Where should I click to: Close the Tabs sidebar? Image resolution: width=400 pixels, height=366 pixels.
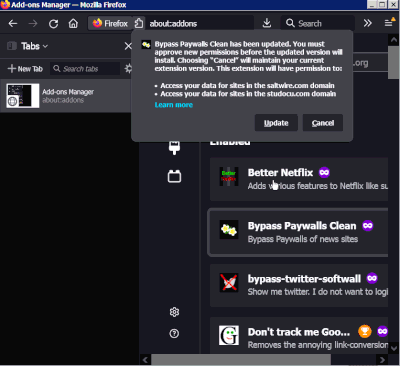tap(128, 46)
